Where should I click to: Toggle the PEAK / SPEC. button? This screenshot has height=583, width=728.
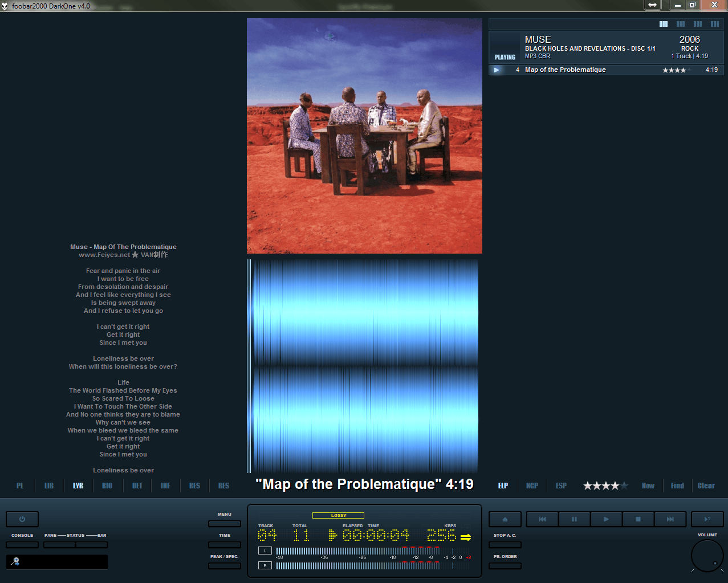coord(225,566)
